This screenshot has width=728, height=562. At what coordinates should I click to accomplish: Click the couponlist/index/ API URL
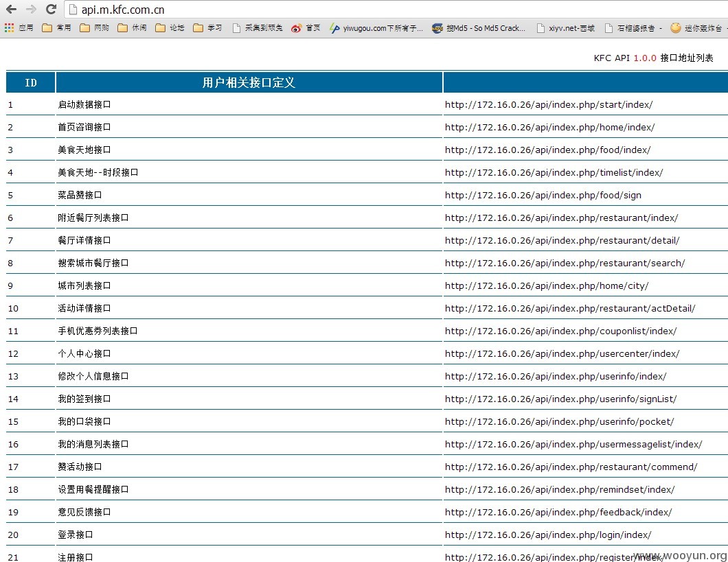[x=561, y=331]
